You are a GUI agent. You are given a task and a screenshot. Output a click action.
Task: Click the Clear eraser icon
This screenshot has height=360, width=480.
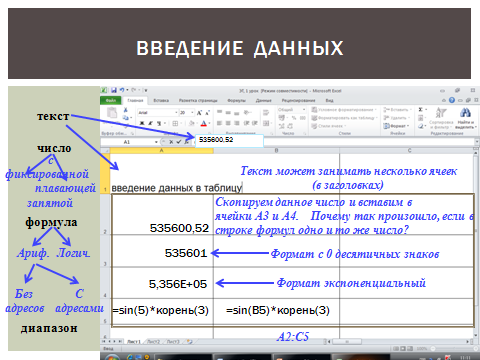point(421,126)
